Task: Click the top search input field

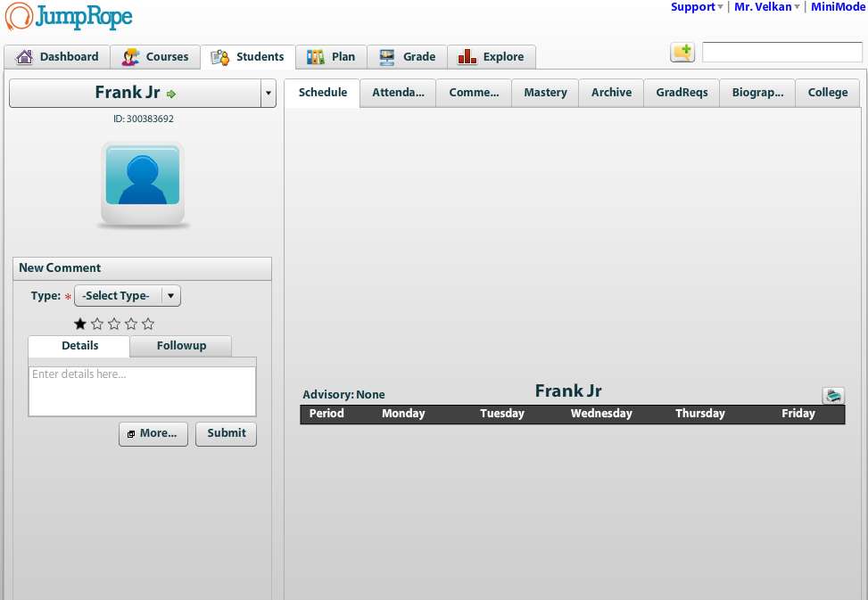Action: (x=782, y=53)
